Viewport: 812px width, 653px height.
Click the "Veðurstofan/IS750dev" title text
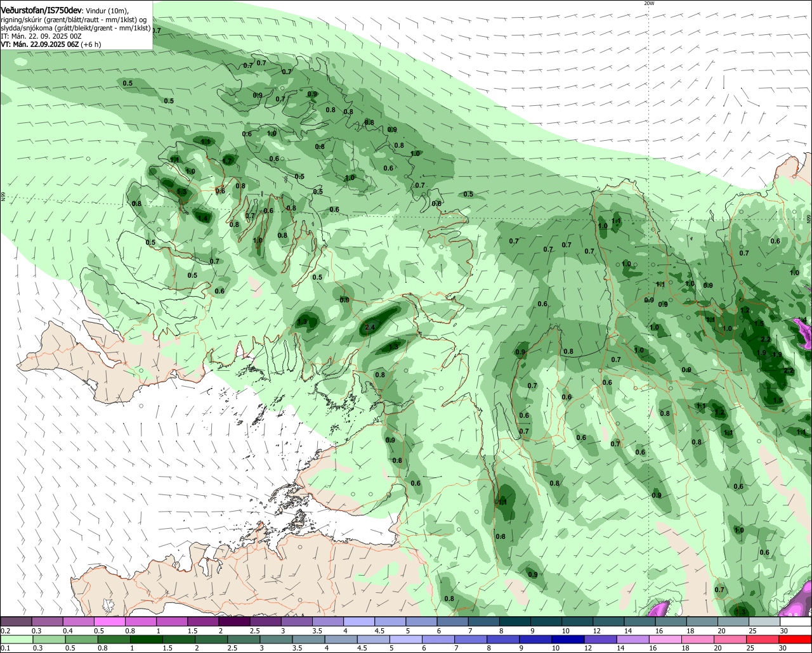pos(41,11)
